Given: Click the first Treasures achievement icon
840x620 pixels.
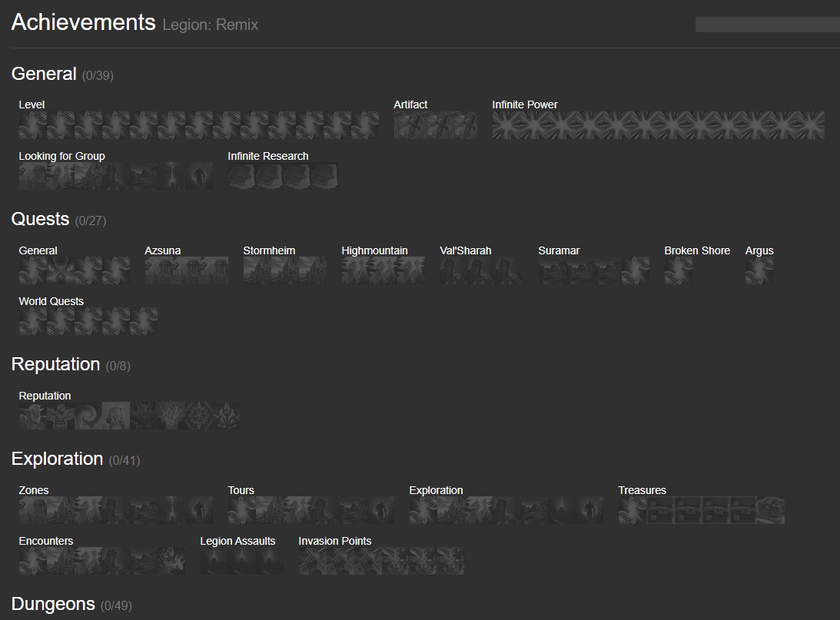Looking at the screenshot, I should 632,510.
